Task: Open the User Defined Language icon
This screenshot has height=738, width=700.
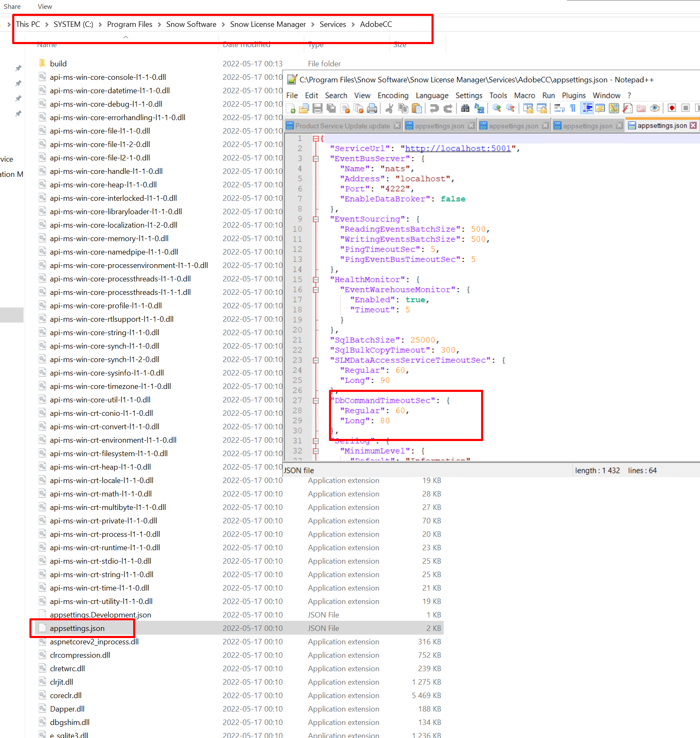Action: pos(600,108)
